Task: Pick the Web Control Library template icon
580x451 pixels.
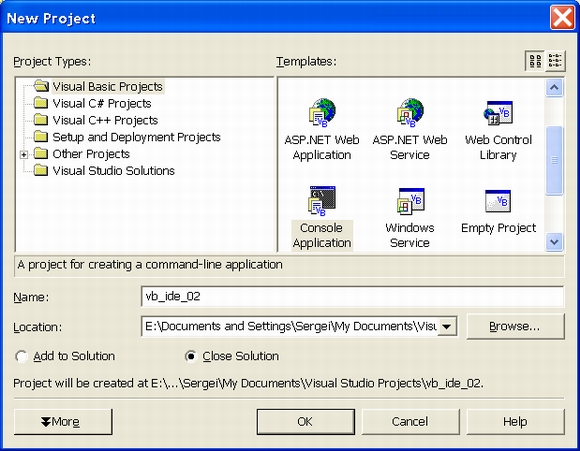Action: (498, 113)
